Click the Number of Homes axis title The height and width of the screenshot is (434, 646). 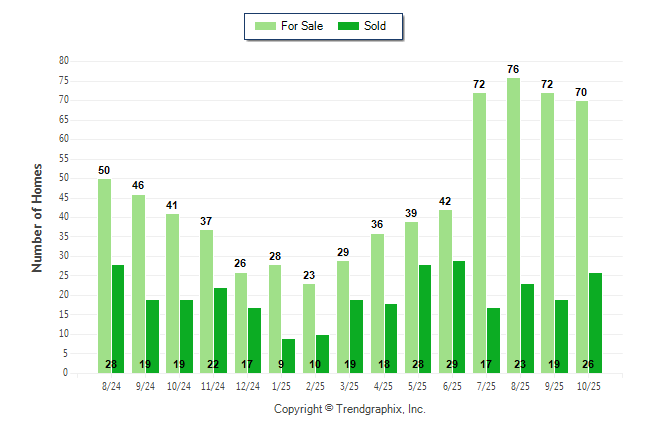37,217
